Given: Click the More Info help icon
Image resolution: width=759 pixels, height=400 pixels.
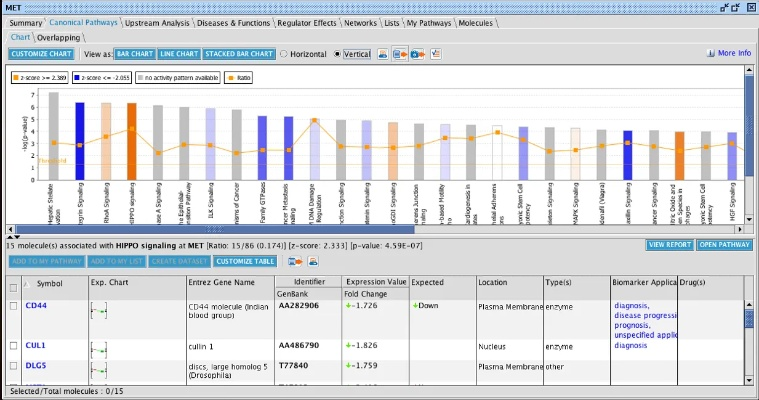Looking at the screenshot, I should click(711, 53).
